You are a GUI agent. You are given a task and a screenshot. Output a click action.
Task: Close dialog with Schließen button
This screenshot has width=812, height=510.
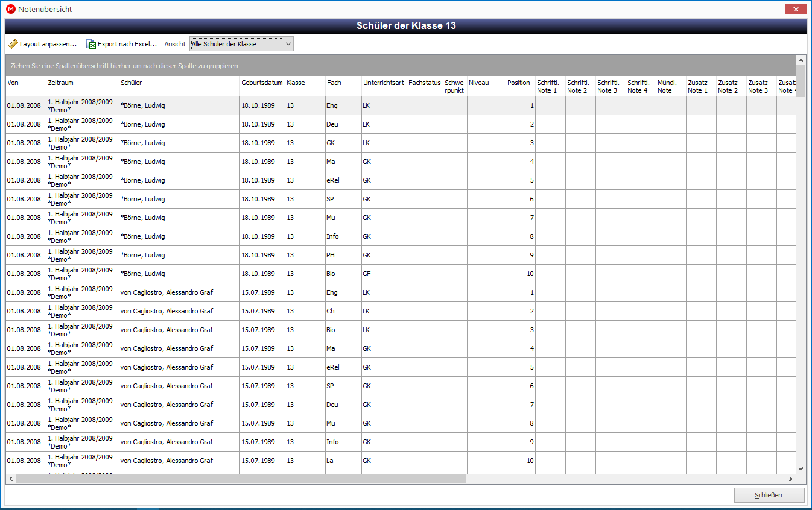point(769,495)
